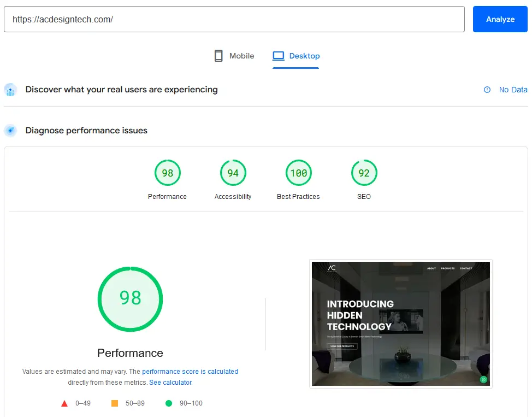Click the mobile phone icon

[x=218, y=56]
